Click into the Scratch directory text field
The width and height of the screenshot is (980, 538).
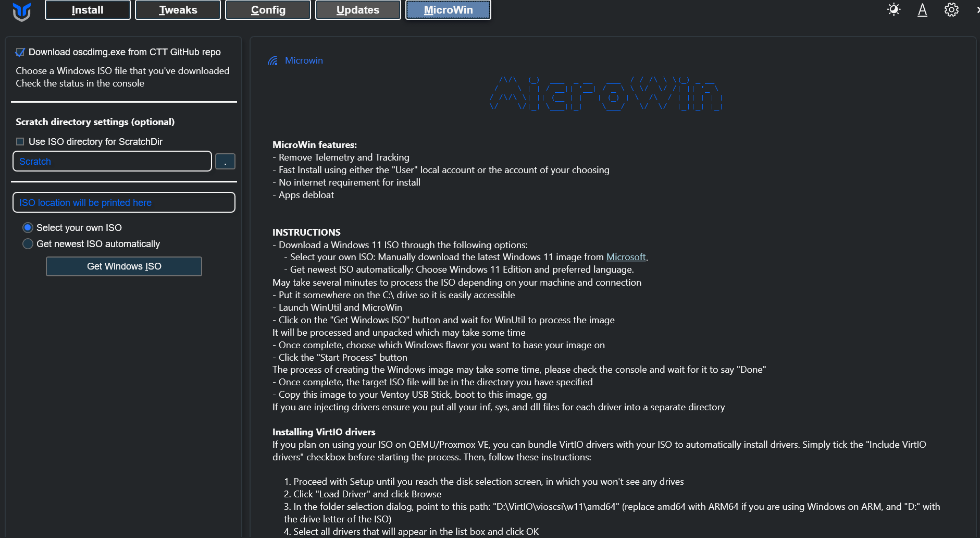coord(112,162)
